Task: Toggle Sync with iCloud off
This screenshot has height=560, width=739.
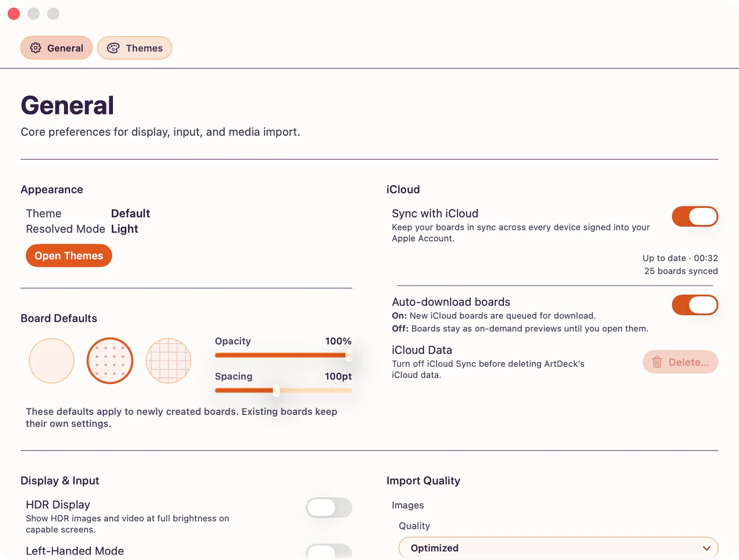Action: point(695,217)
